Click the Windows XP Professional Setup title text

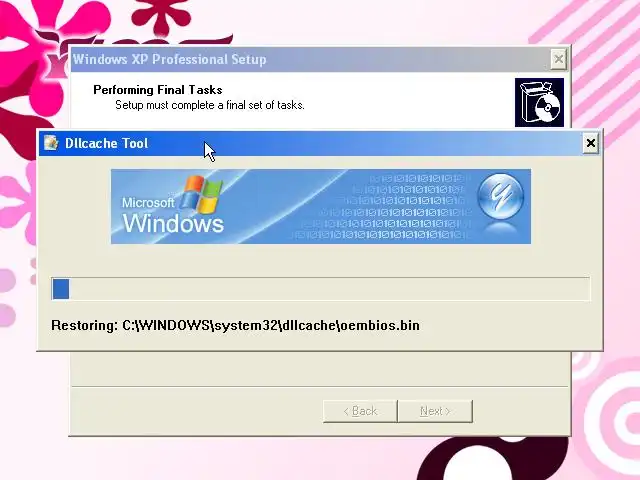169,60
